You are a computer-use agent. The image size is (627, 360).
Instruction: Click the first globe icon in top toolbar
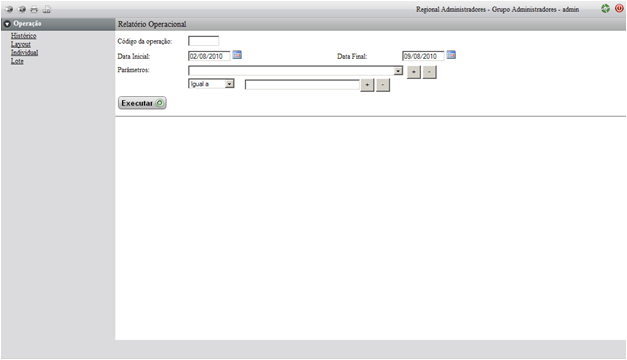pyautogui.click(x=9, y=9)
